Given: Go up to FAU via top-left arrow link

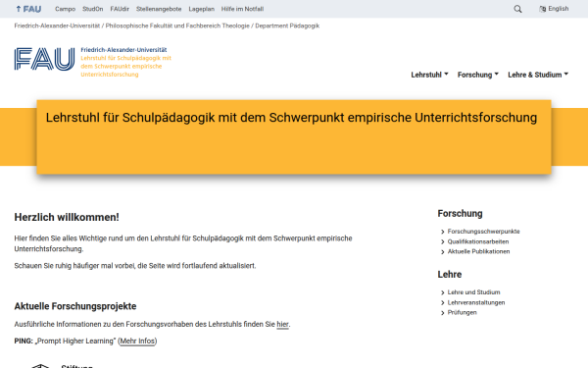Looking at the screenshot, I should pyautogui.click(x=28, y=9).
